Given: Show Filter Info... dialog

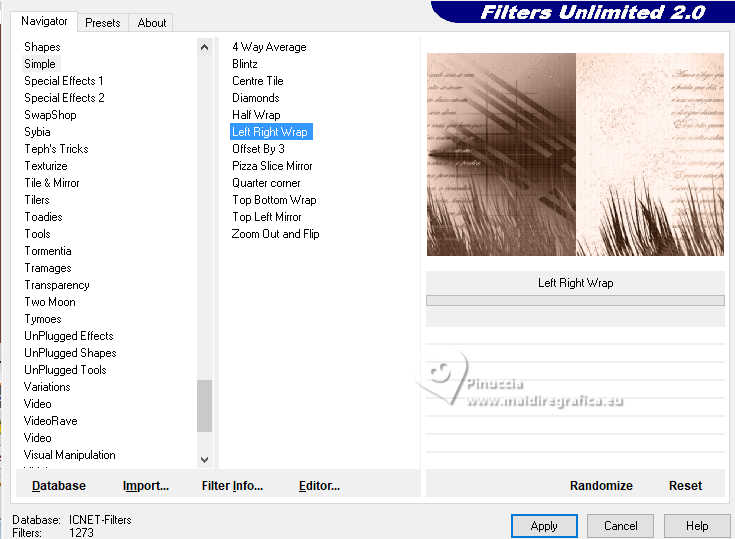Looking at the screenshot, I should click(232, 486).
